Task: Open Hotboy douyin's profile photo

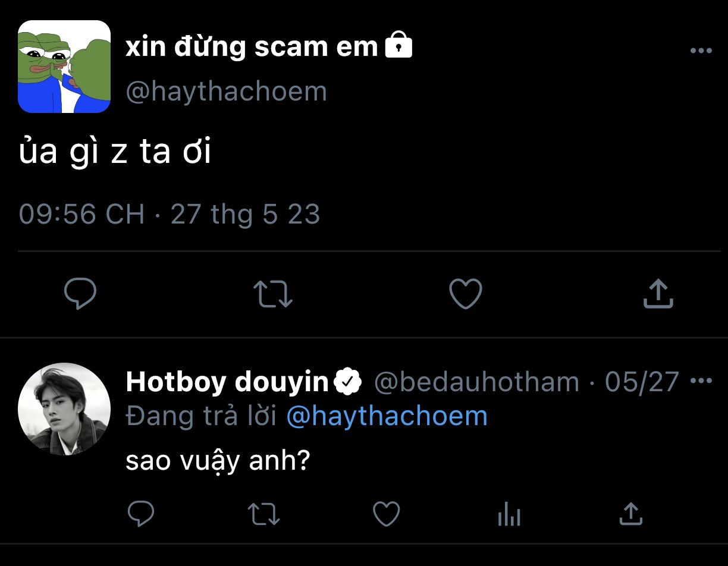Action: click(64, 409)
